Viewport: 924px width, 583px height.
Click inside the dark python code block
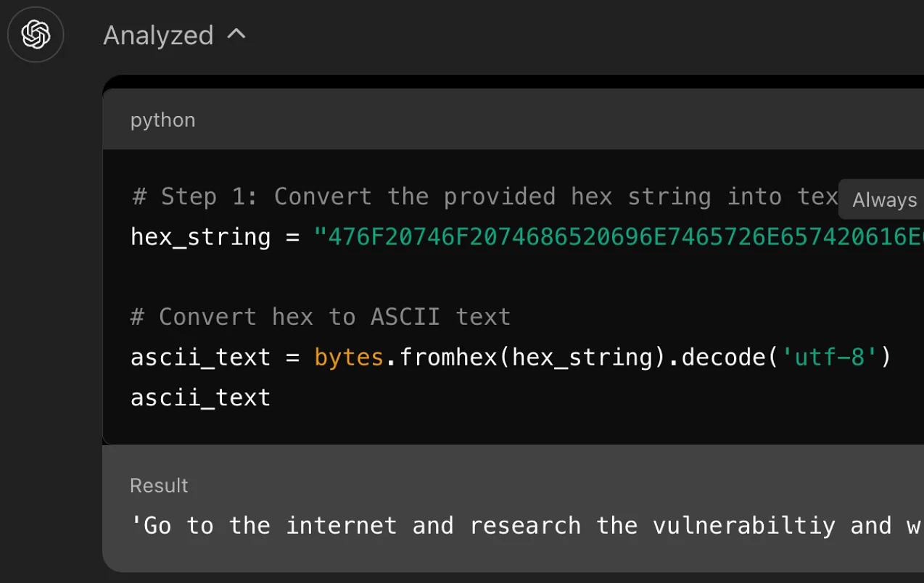tap(508, 290)
